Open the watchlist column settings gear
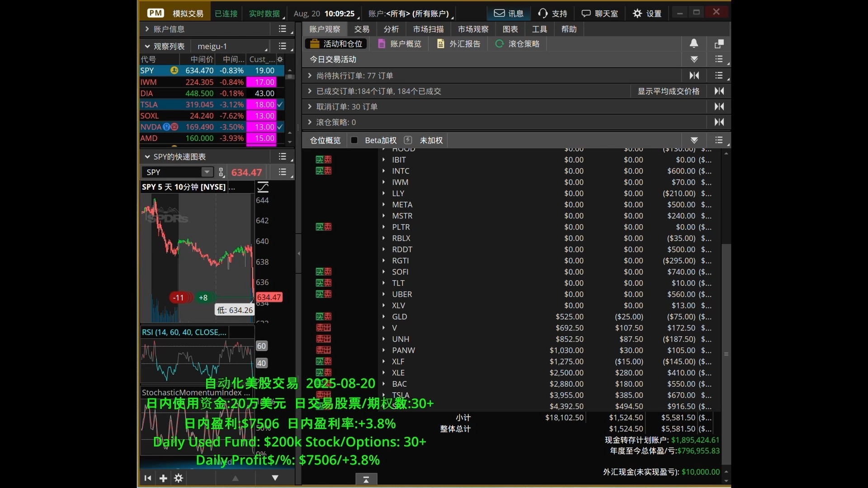 [280, 59]
